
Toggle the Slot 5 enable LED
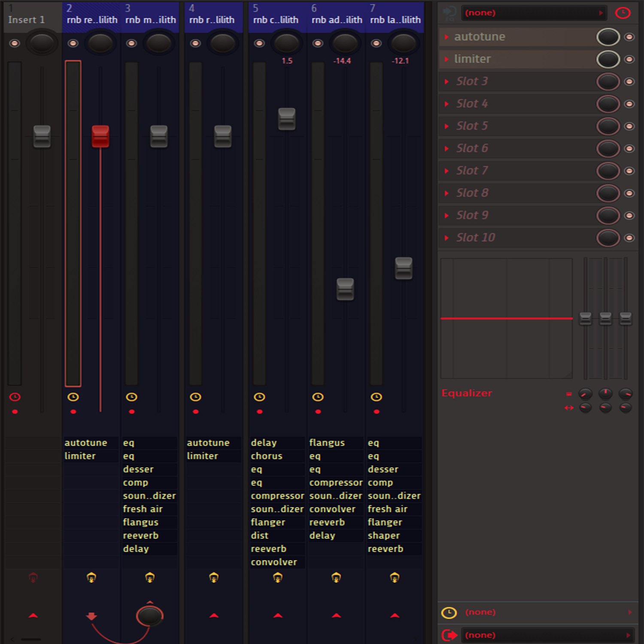[x=629, y=126]
